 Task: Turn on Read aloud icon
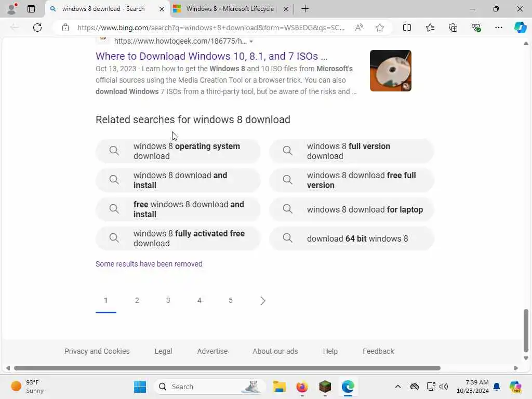coord(359,28)
